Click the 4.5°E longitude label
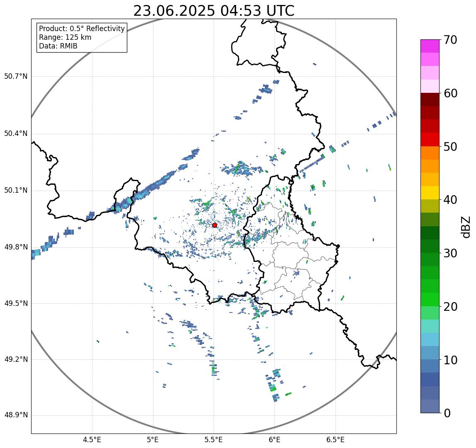 [x=92, y=440]
